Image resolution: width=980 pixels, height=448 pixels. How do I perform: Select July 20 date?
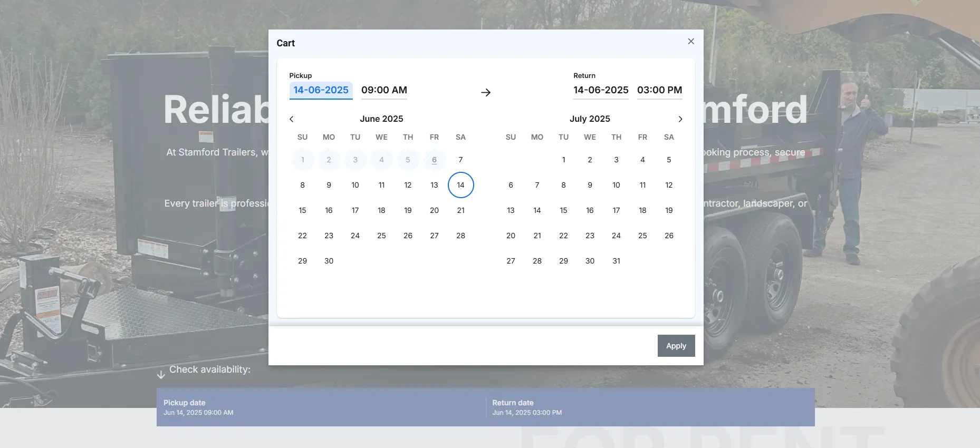pyautogui.click(x=511, y=236)
